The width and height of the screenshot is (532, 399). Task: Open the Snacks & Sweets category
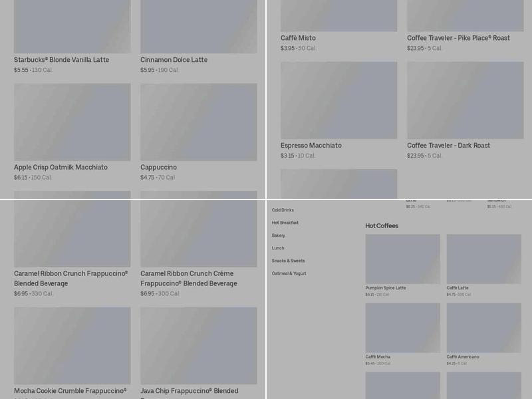(x=288, y=261)
